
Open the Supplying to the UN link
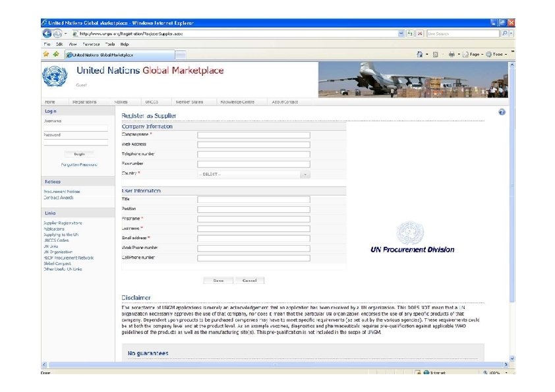coord(61,235)
